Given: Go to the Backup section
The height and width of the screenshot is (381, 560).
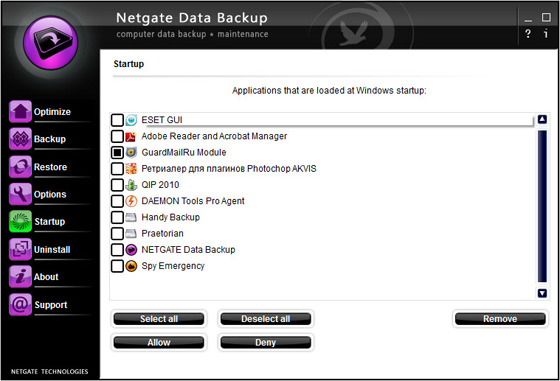Looking at the screenshot, I should click(50, 139).
